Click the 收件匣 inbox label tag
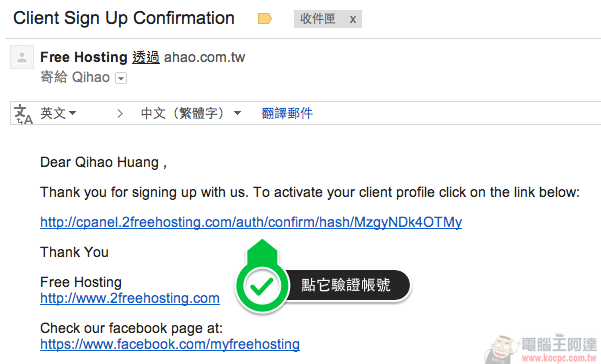Image resolution: width=601 pixels, height=364 pixels. pyautogui.click(x=318, y=19)
